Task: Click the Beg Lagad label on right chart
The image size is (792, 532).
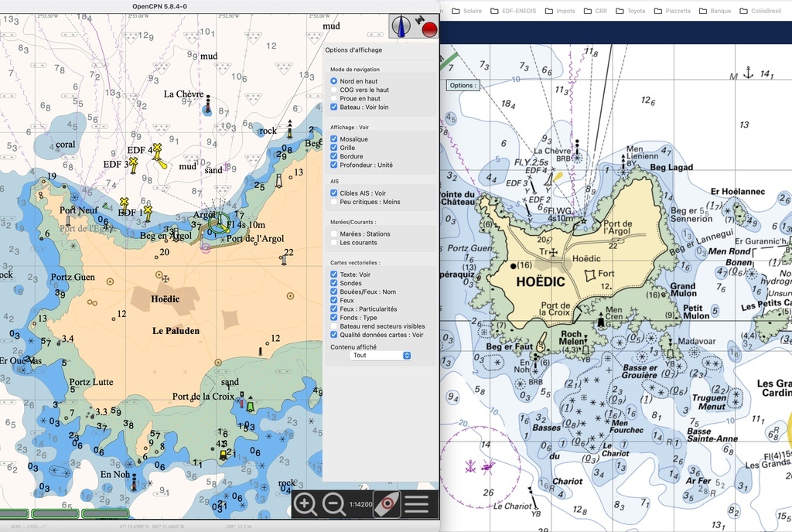Action: (671, 167)
